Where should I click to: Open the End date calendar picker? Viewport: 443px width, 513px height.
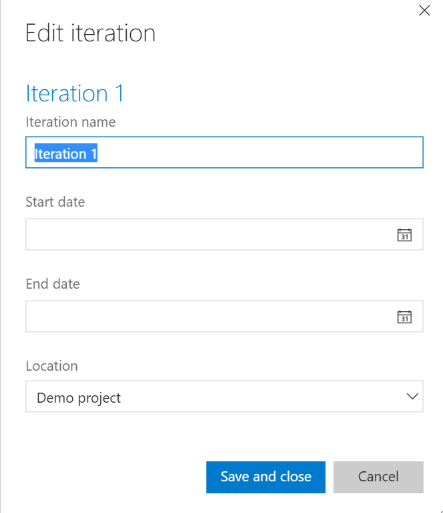404,317
